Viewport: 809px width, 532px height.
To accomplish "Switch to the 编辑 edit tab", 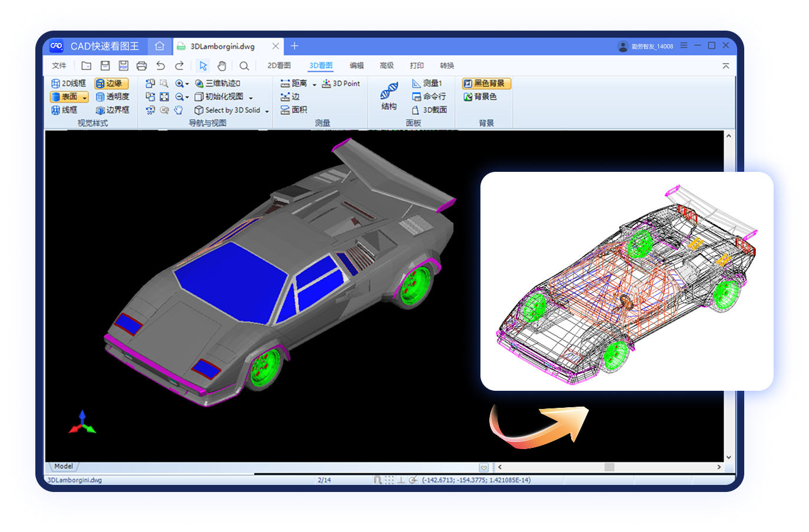I will point(357,65).
